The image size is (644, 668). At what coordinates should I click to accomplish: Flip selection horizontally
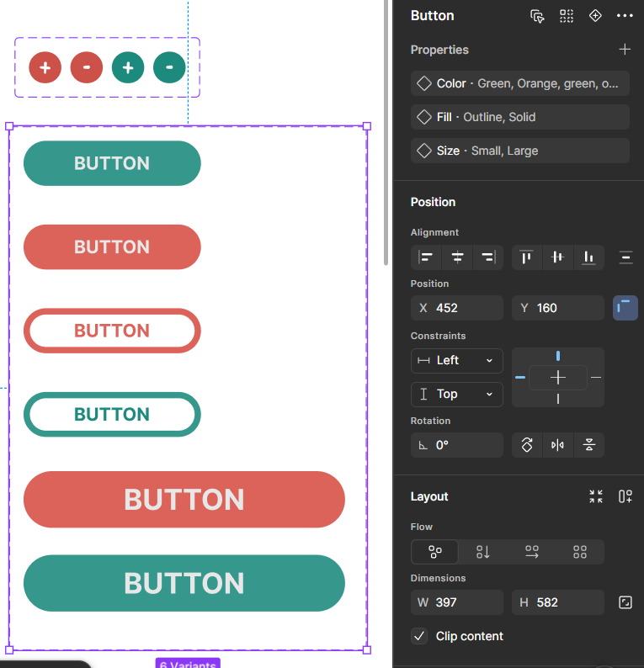[x=558, y=445]
